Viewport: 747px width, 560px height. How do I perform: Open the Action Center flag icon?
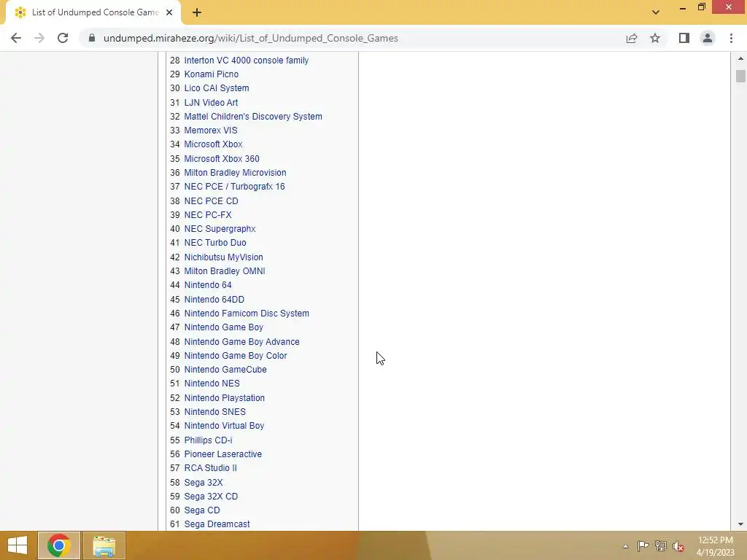click(643, 545)
